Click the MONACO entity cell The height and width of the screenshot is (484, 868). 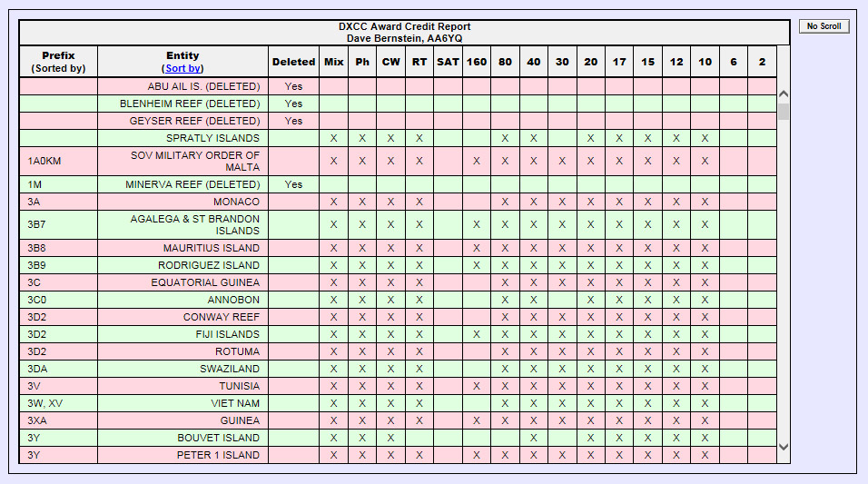tap(182, 202)
